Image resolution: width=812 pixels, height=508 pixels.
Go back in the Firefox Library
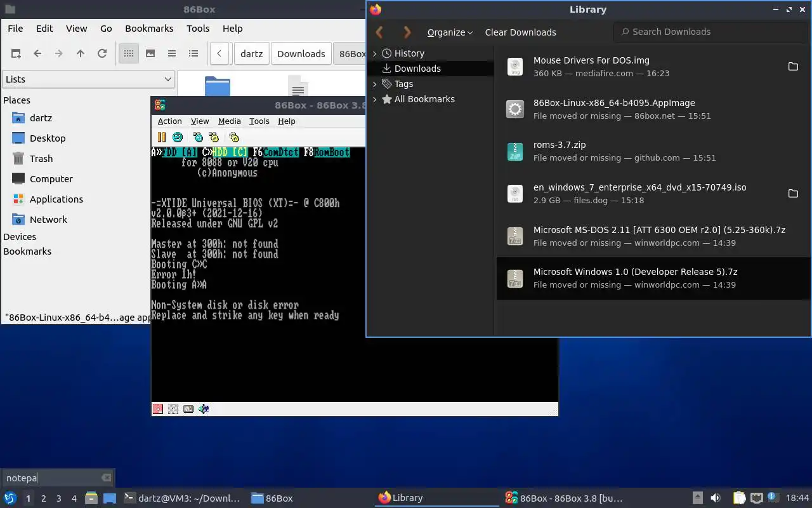click(x=379, y=32)
